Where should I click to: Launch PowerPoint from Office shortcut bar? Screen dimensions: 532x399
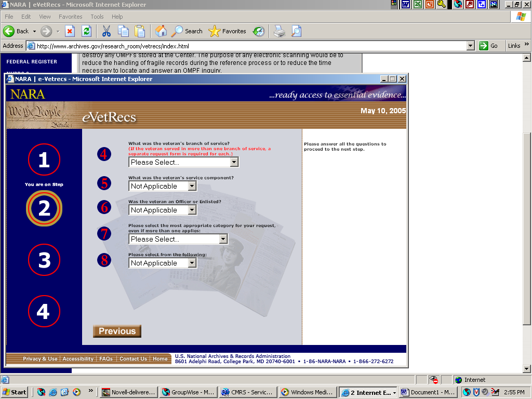coord(430,4)
